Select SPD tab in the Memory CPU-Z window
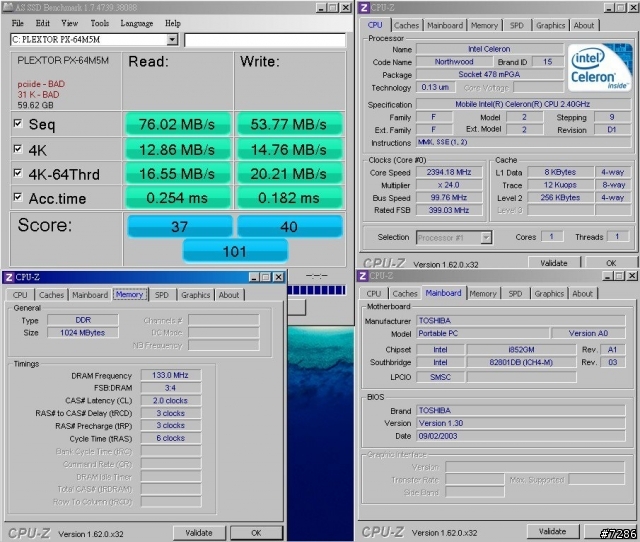Viewport: 640px width, 542px height. click(162, 295)
